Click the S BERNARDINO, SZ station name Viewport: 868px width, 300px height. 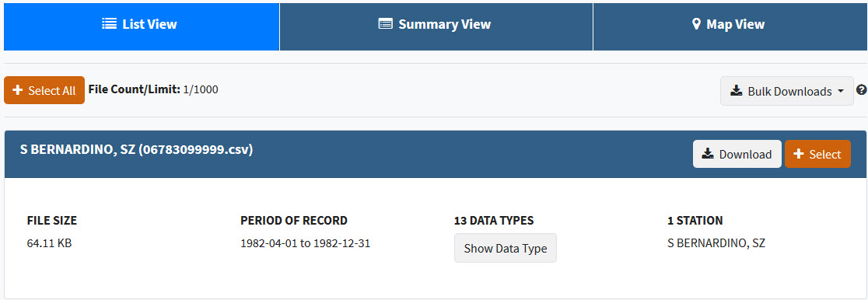716,243
